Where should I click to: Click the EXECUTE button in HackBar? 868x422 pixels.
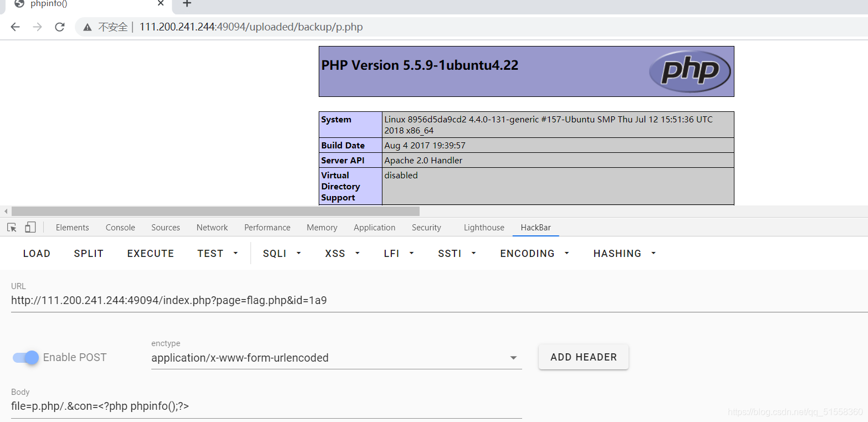coord(151,253)
